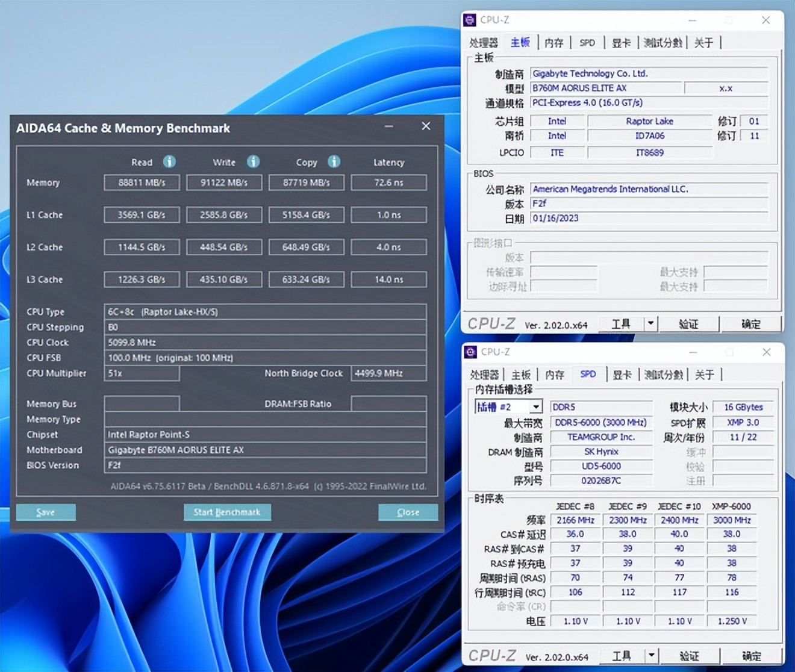The image size is (795, 672).
Task: Click the info icon next to Read
Action: click(169, 162)
